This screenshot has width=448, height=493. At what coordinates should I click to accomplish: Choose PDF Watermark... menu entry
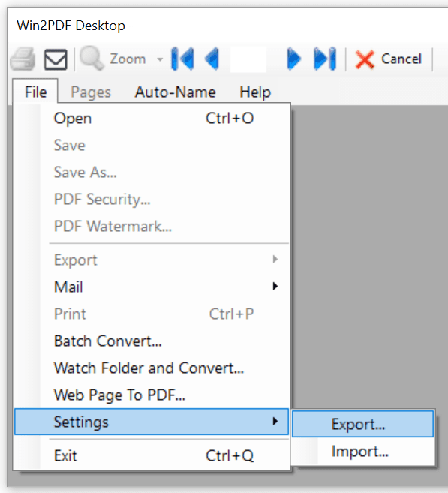click(x=152, y=227)
